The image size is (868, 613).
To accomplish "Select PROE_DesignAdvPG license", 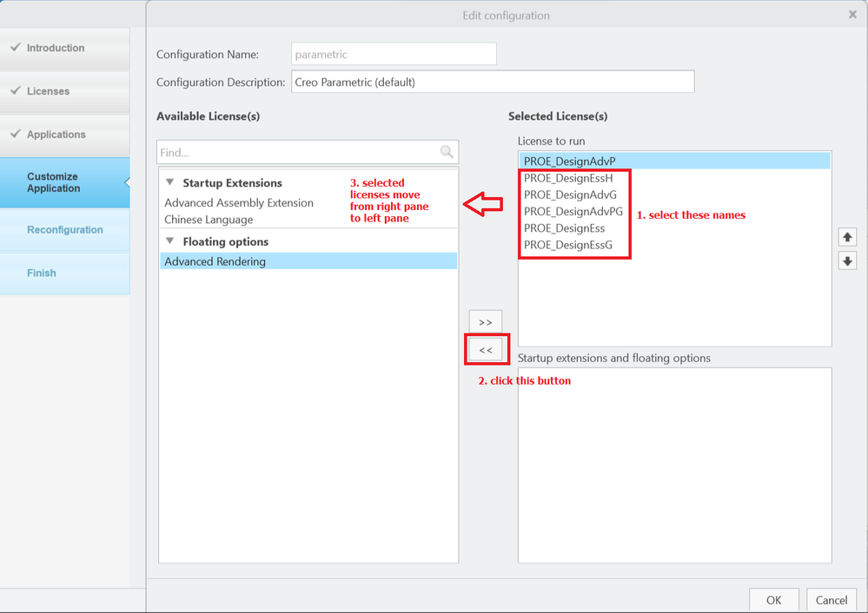I will [674, 211].
